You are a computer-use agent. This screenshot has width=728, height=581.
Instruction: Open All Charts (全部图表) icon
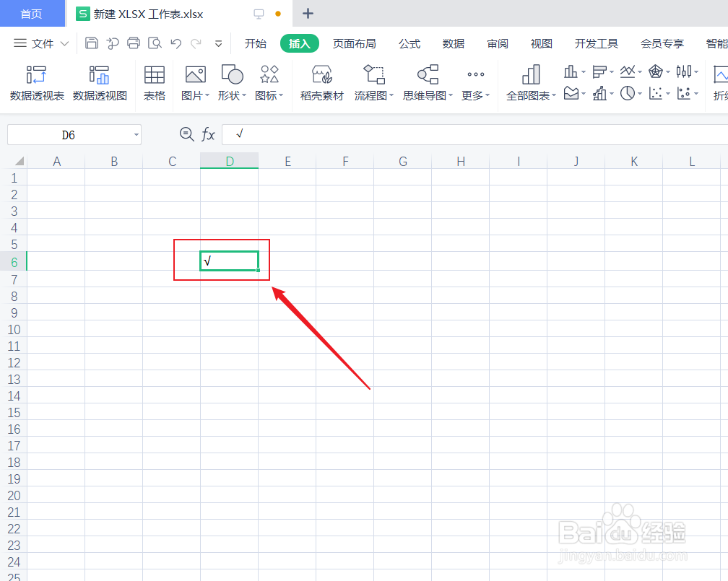pyautogui.click(x=531, y=74)
